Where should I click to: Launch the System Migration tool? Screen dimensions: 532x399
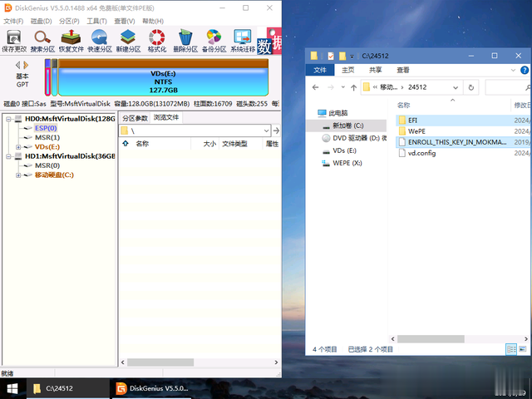(x=243, y=41)
